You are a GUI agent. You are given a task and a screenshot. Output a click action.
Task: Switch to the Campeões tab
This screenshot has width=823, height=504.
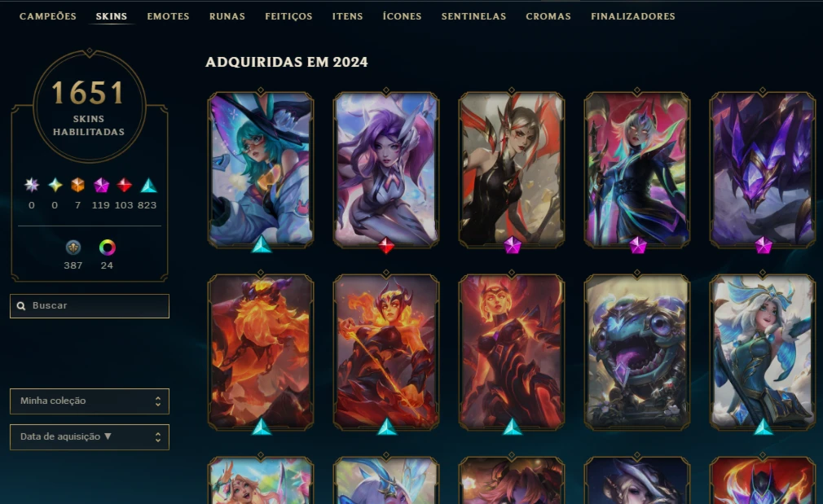(48, 16)
